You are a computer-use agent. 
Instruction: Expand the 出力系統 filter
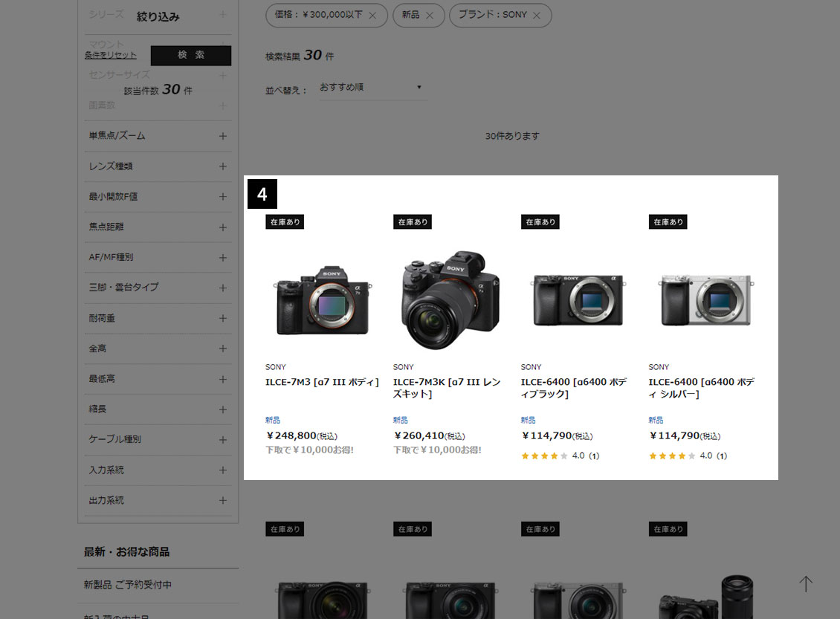pyautogui.click(x=158, y=501)
